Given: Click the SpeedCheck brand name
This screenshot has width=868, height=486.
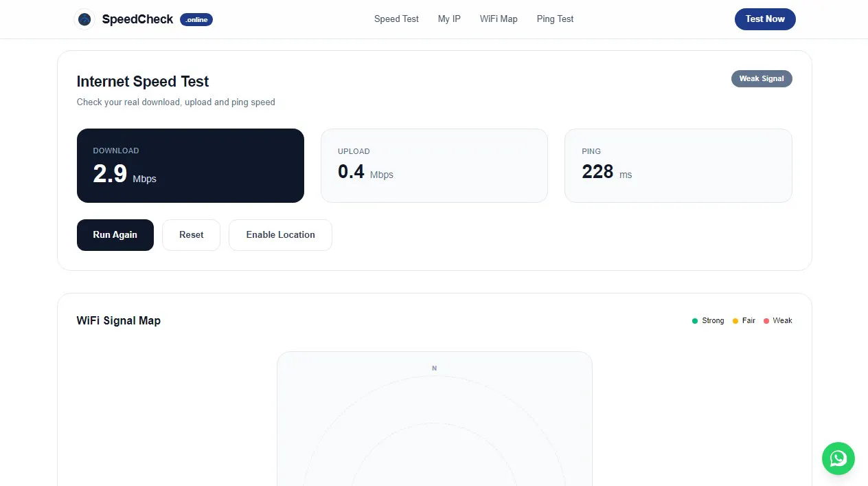Looking at the screenshot, I should click(x=137, y=19).
